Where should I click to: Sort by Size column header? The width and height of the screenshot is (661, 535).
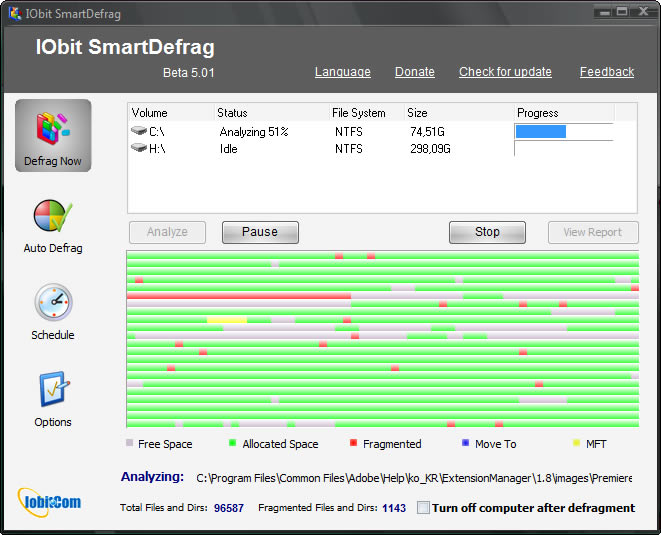(x=459, y=113)
